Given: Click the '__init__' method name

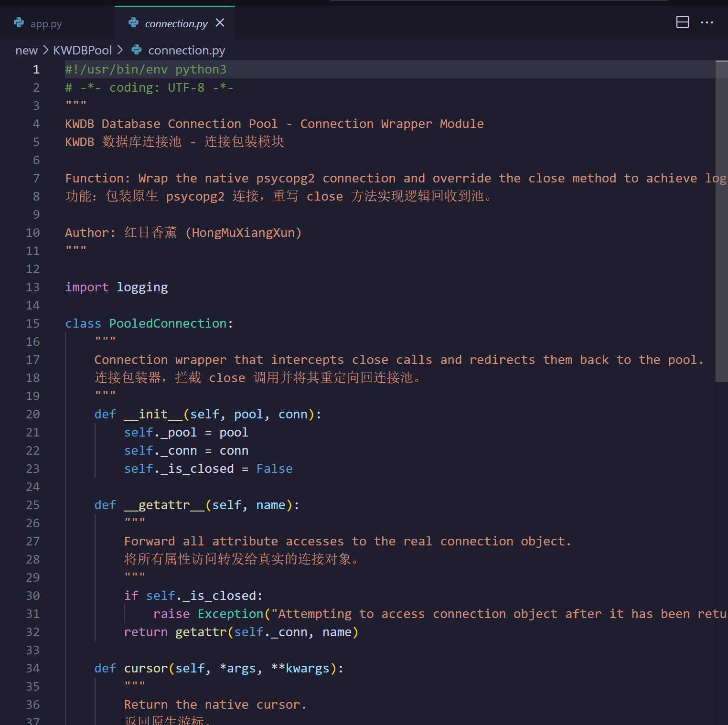Looking at the screenshot, I should coord(153,414).
